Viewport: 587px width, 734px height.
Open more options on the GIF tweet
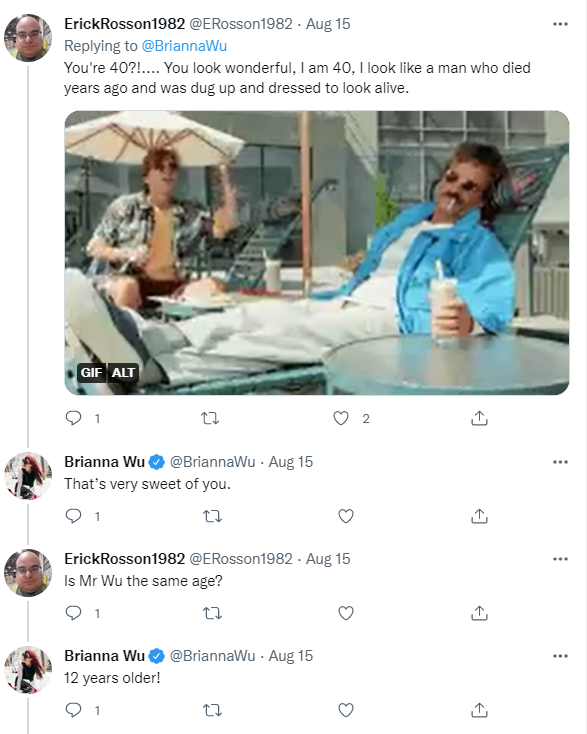[560, 24]
